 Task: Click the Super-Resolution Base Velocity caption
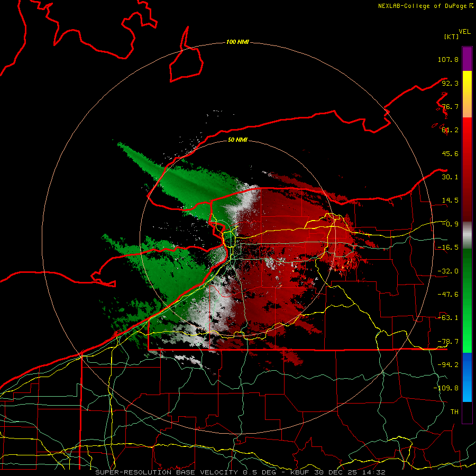coord(241,472)
